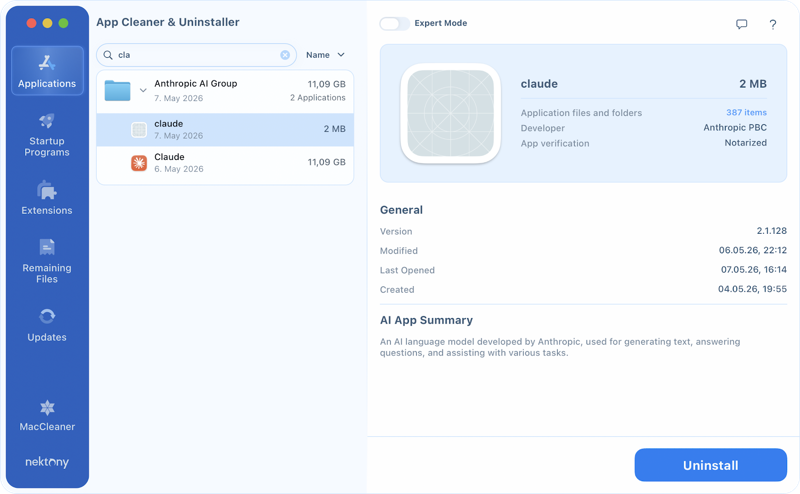The image size is (800, 494).
Task: Click the green window zoom button
Action: tap(63, 23)
